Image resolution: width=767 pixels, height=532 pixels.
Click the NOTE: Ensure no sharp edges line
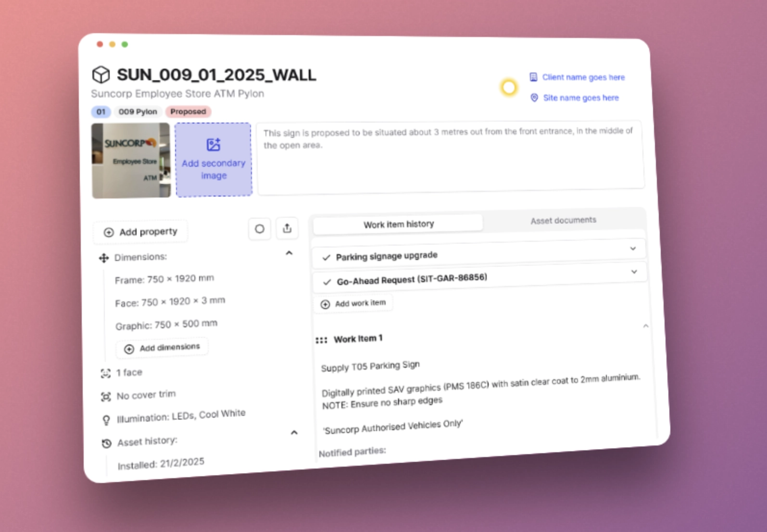point(382,403)
